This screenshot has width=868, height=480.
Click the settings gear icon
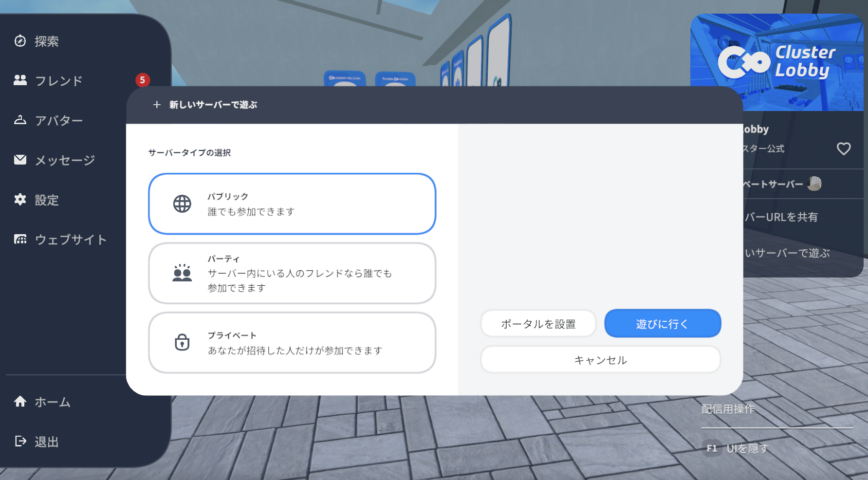[20, 199]
